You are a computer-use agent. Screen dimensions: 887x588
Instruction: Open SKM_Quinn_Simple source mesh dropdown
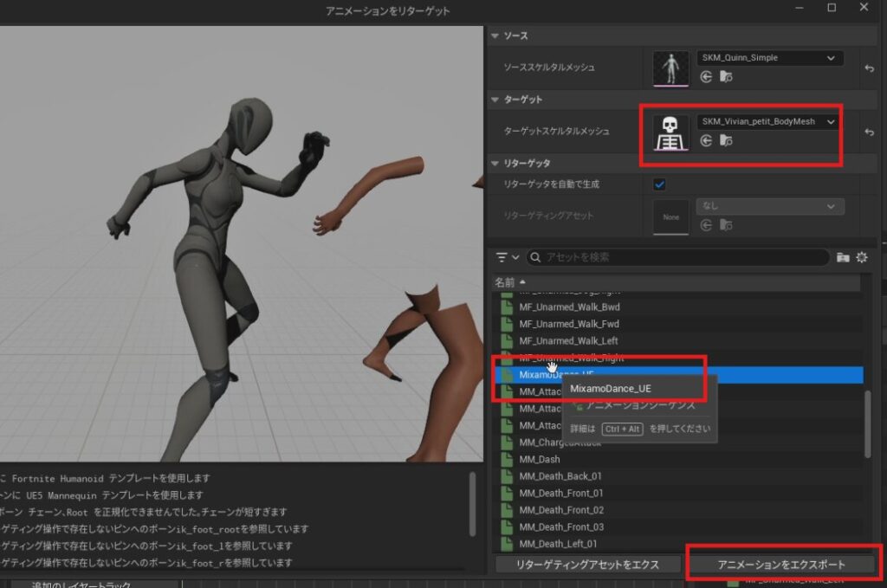click(x=770, y=58)
